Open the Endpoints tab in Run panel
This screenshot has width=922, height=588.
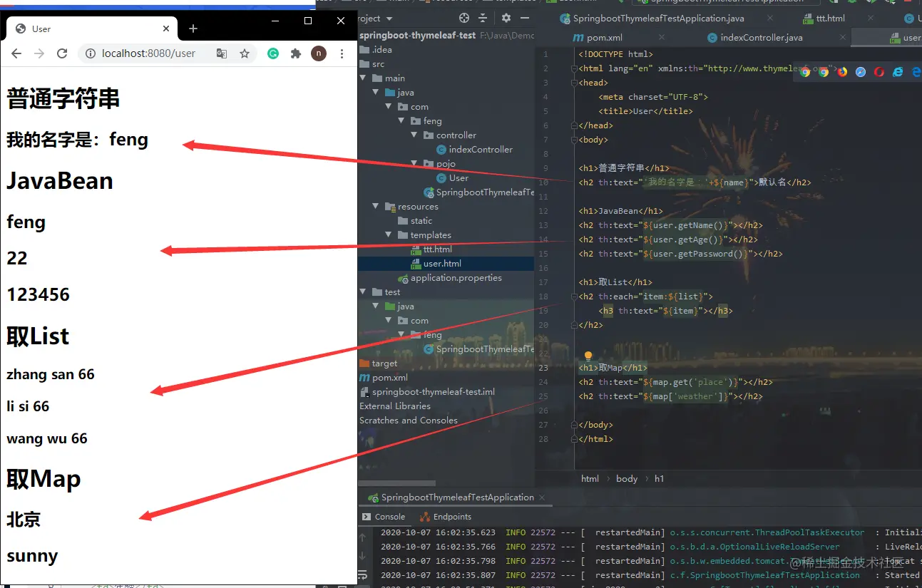coord(446,517)
